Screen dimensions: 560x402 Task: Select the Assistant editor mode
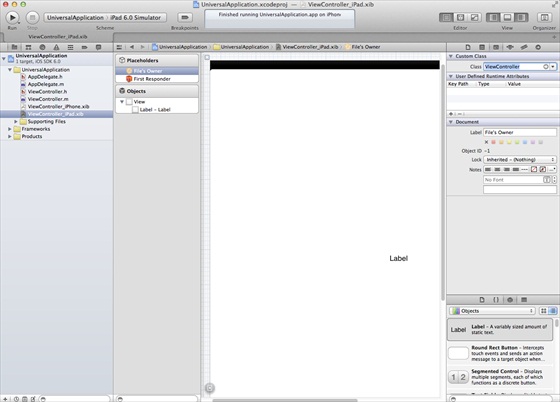460,17
